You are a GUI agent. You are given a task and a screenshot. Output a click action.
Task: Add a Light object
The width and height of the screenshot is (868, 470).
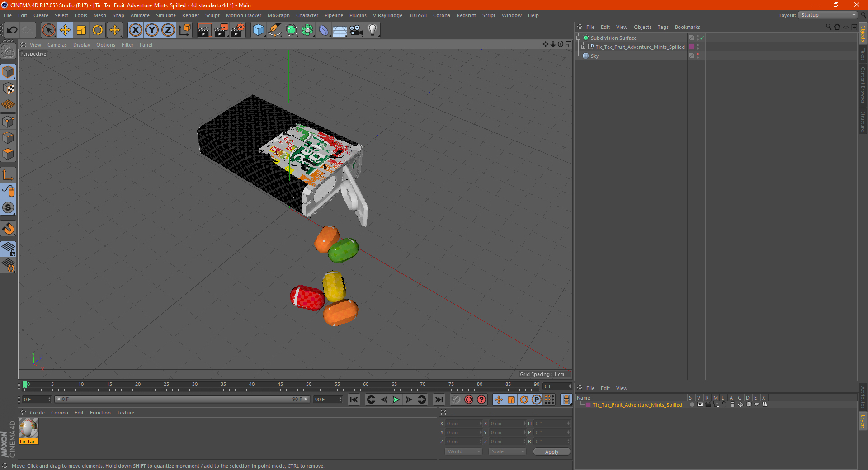373,30
